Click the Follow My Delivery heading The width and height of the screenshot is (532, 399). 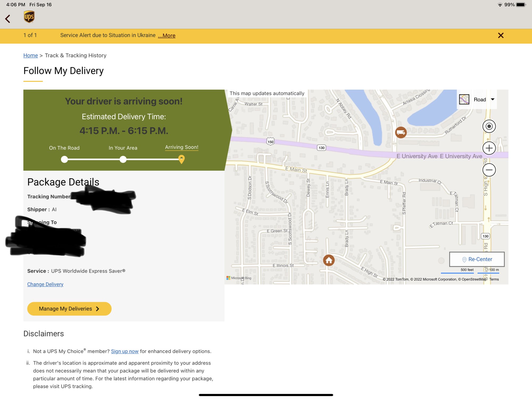point(64,71)
